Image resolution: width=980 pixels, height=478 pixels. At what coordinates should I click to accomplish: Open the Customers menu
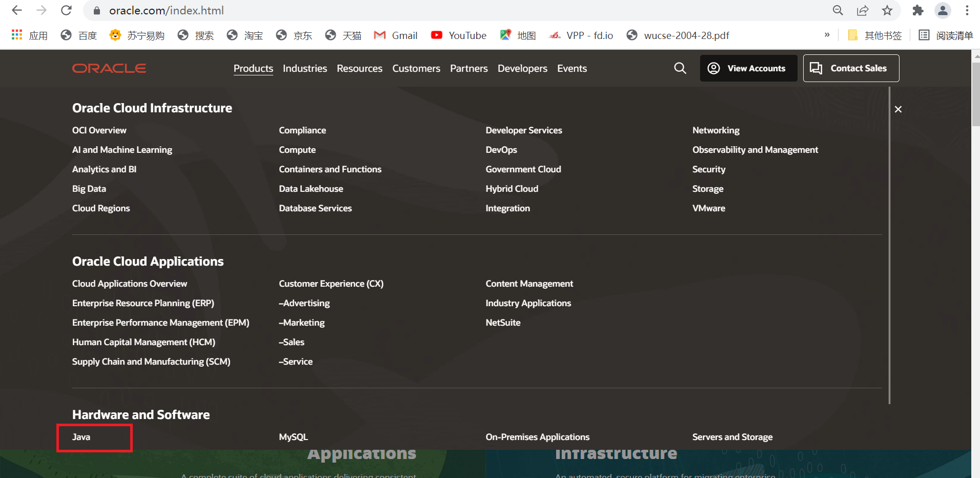pyautogui.click(x=416, y=68)
